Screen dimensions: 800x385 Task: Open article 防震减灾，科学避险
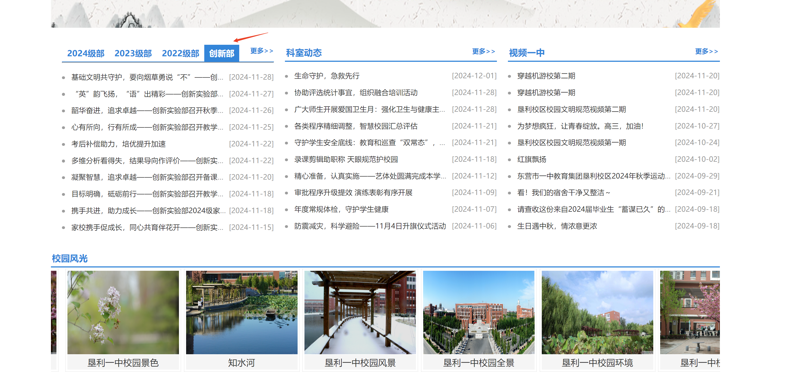click(370, 226)
